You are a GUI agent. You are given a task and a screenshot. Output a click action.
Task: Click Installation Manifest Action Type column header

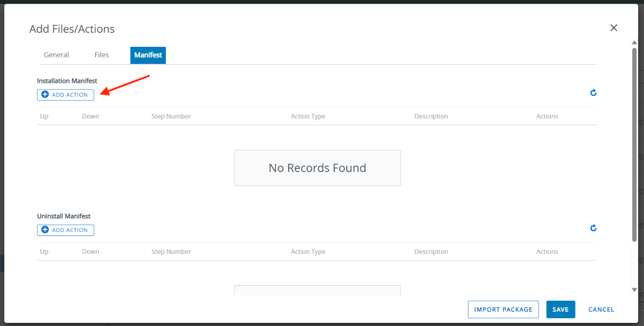tap(308, 116)
